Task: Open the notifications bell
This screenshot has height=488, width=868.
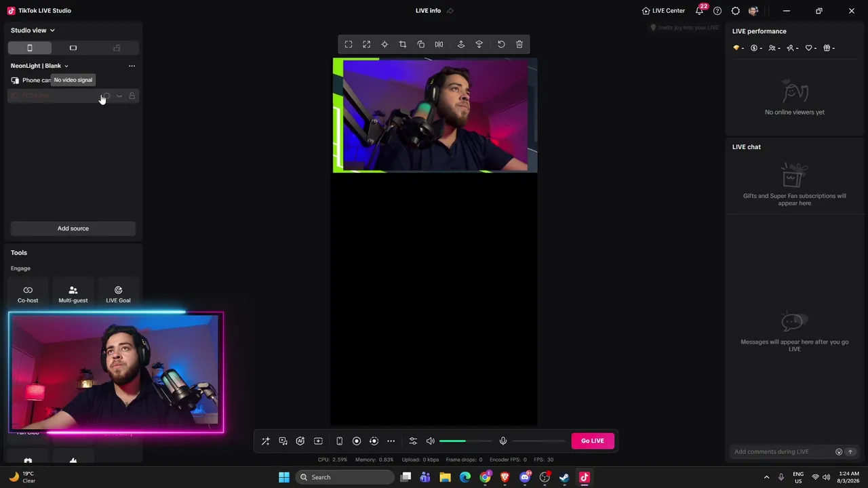Action: 699,11
